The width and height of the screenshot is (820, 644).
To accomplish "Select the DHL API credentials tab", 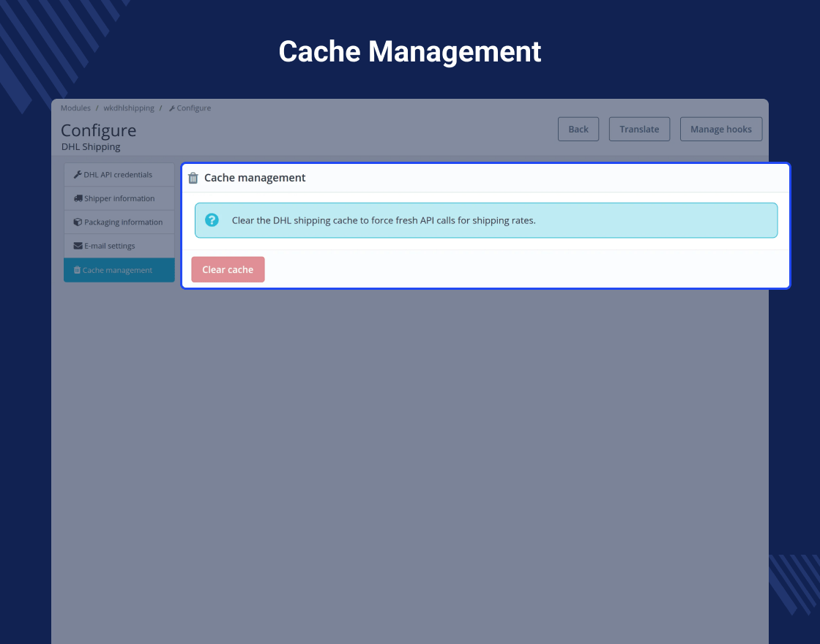I will tap(119, 175).
